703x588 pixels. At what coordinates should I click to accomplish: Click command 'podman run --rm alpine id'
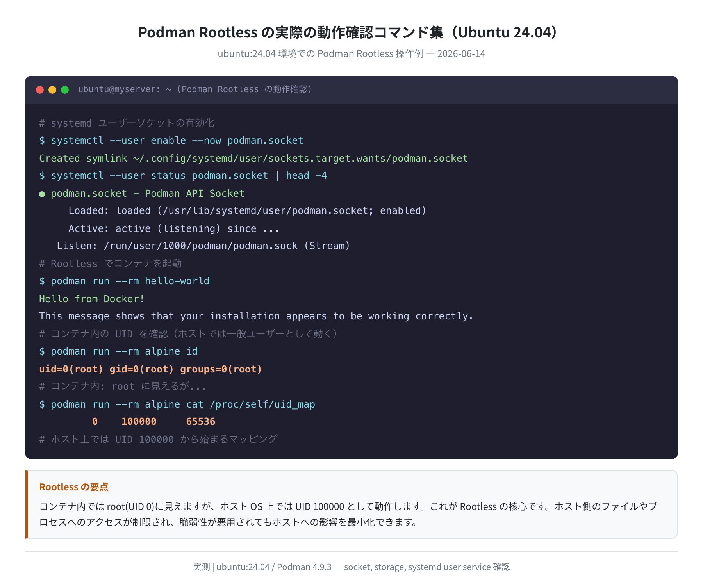coord(124,351)
